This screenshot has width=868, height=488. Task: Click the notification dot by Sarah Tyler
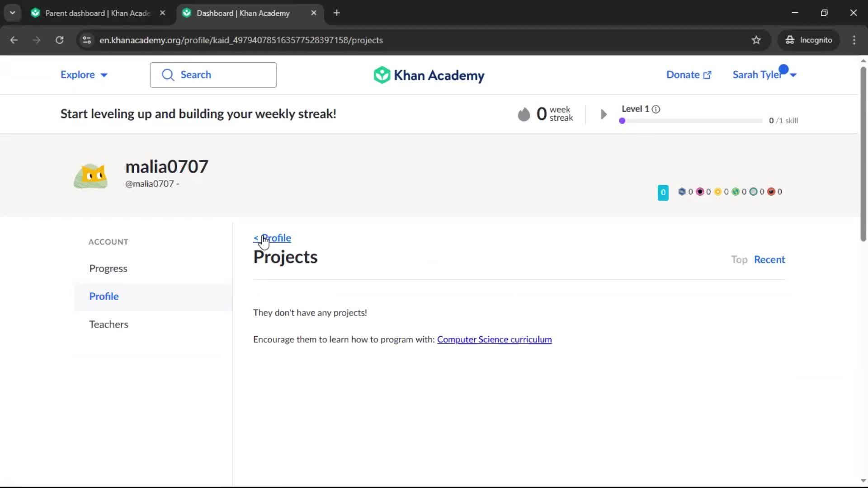(x=783, y=69)
